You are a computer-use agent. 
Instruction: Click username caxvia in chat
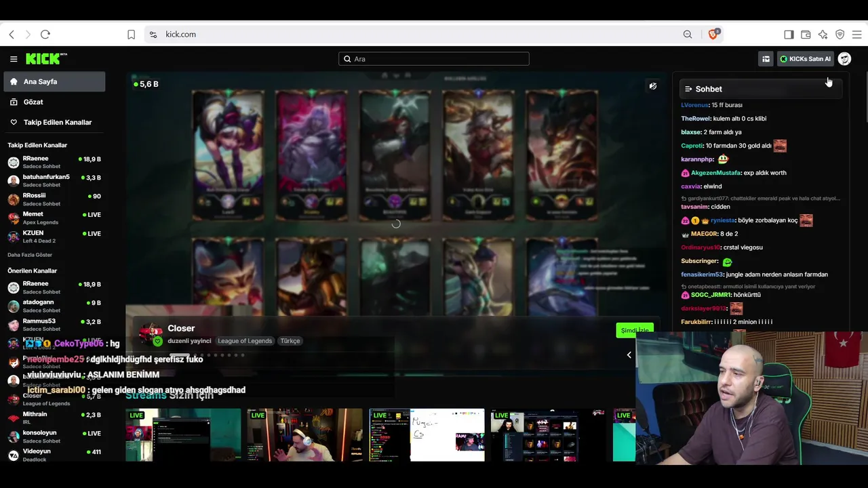(690, 186)
